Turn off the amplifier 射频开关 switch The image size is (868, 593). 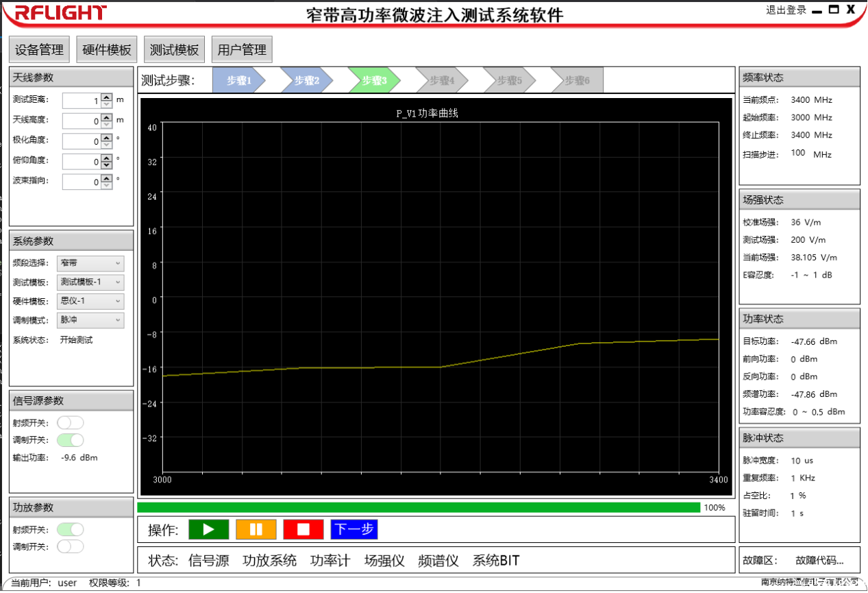70,529
